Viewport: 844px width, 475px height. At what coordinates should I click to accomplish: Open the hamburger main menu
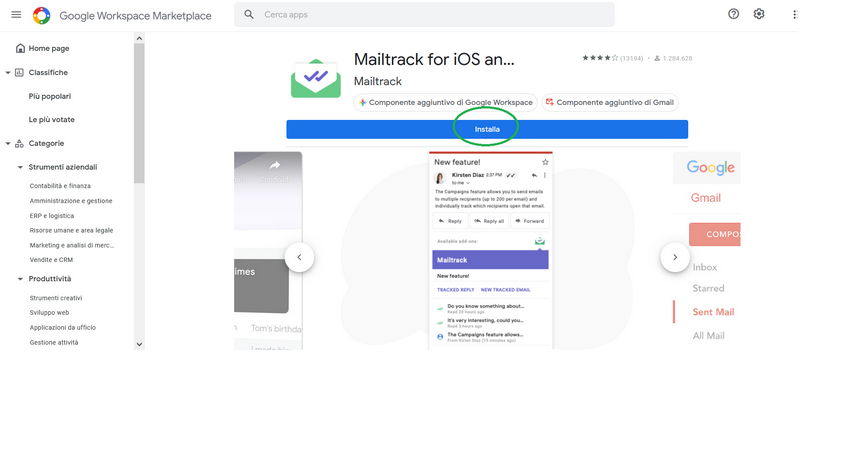16,15
